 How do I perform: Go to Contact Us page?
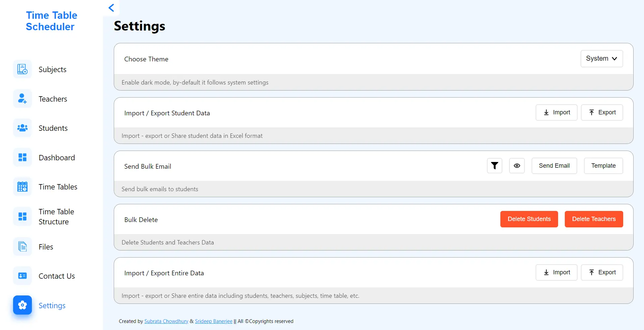point(57,276)
